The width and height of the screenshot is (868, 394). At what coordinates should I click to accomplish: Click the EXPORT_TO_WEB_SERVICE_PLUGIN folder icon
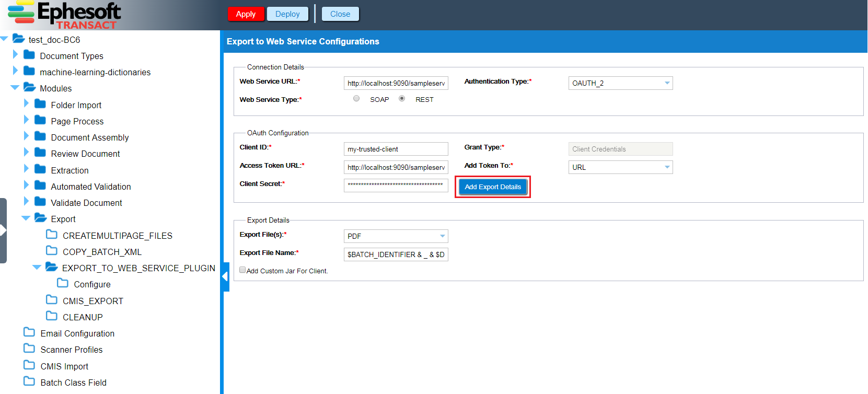click(x=52, y=267)
